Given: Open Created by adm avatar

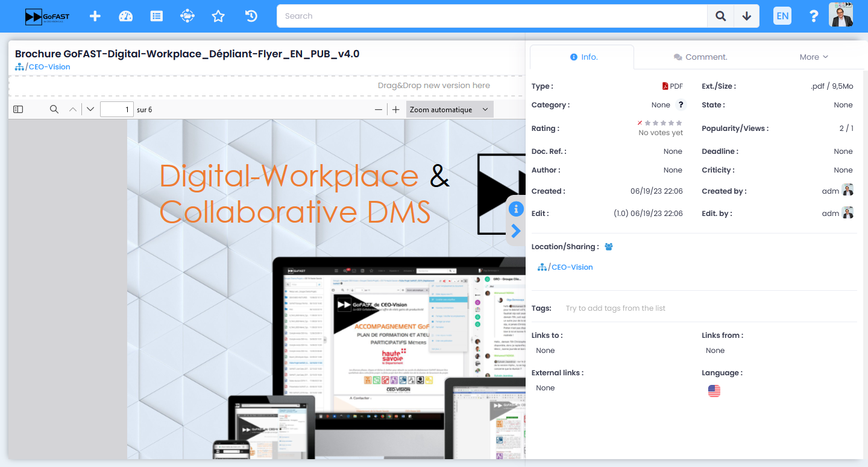Looking at the screenshot, I should coord(848,190).
